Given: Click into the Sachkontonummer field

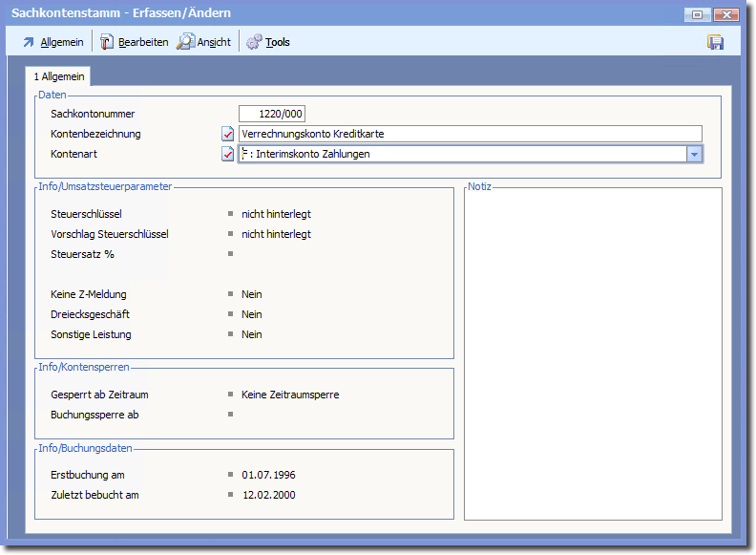Looking at the screenshot, I should pos(271,114).
